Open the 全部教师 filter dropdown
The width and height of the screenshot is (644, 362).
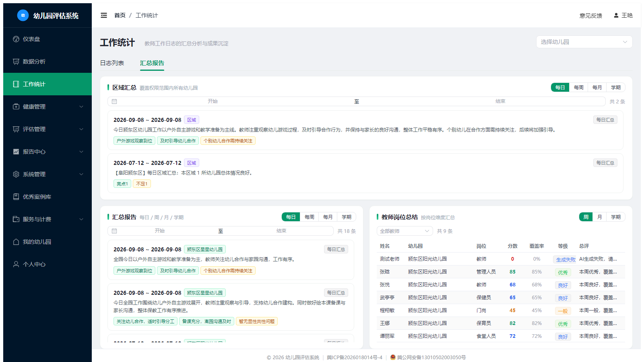pyautogui.click(x=405, y=231)
